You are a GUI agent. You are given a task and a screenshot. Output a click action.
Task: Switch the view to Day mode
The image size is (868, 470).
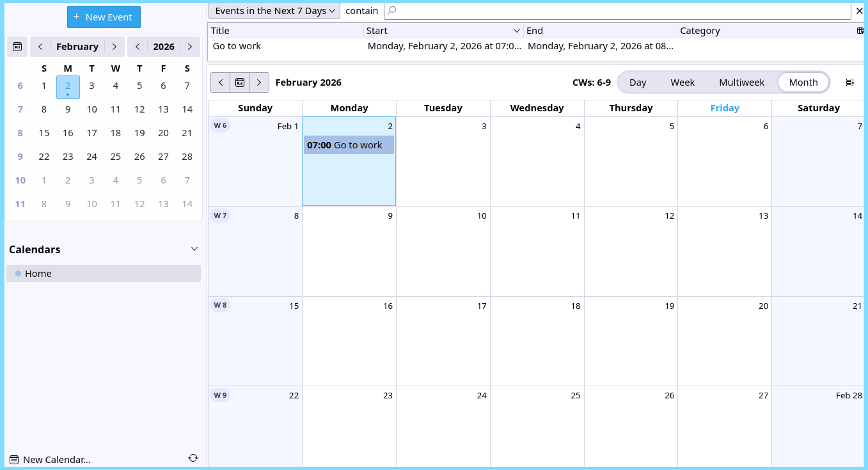pos(638,82)
